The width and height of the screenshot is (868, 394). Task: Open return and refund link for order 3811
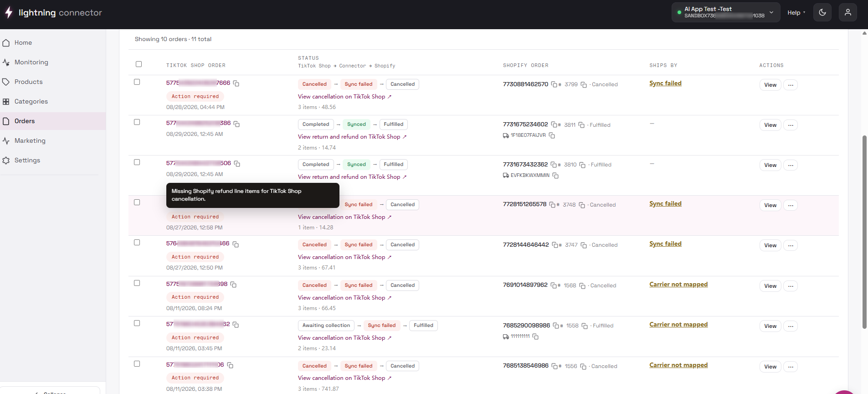tap(352, 137)
